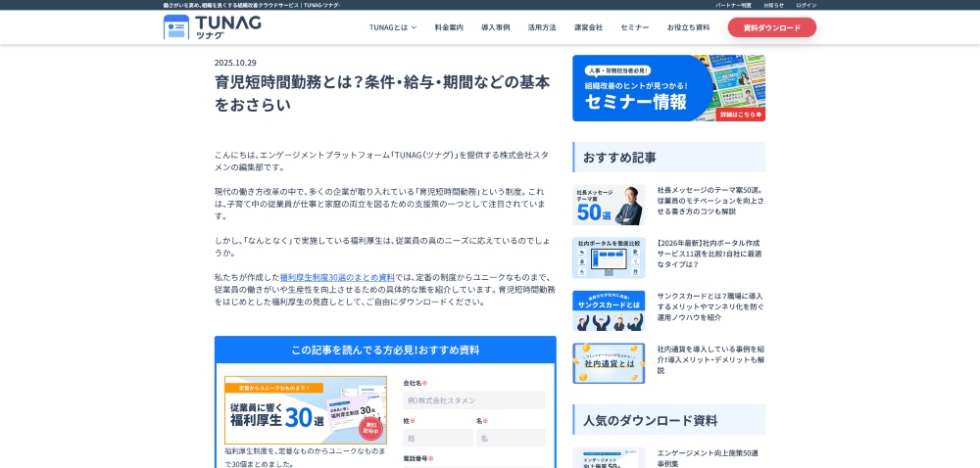Screen dimensions: 980x468
Task: Click the ログイン link
Action: [x=807, y=5]
